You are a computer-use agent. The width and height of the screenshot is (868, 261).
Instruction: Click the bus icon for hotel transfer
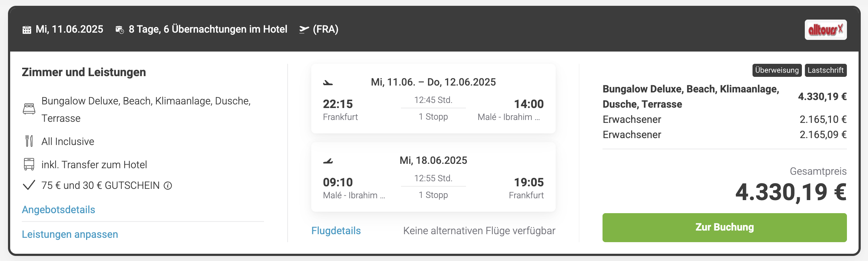[29, 164]
